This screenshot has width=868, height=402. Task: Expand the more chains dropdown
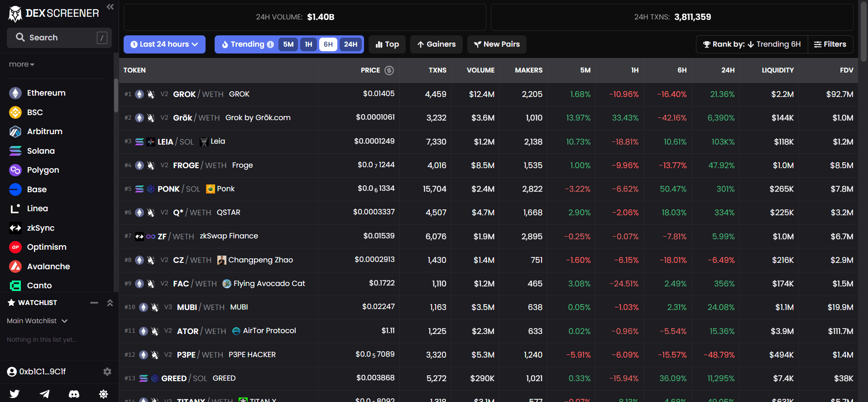(x=22, y=64)
